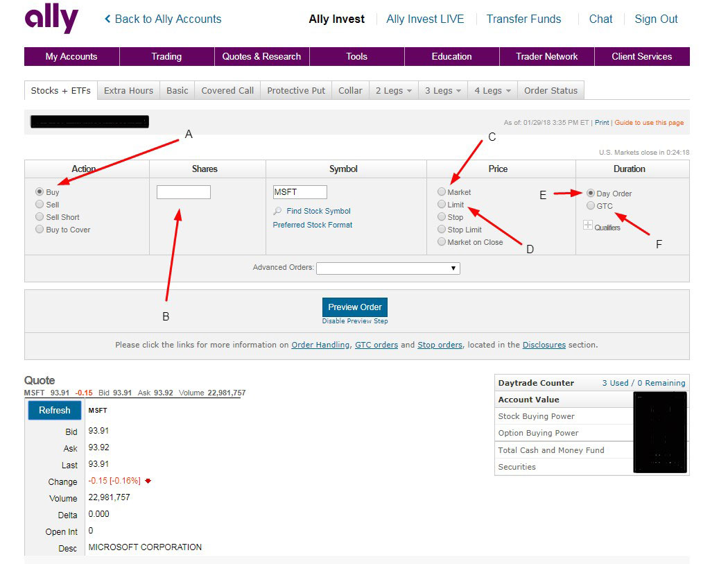The width and height of the screenshot is (728, 564).
Task: Click the Shares input field
Action: (184, 192)
